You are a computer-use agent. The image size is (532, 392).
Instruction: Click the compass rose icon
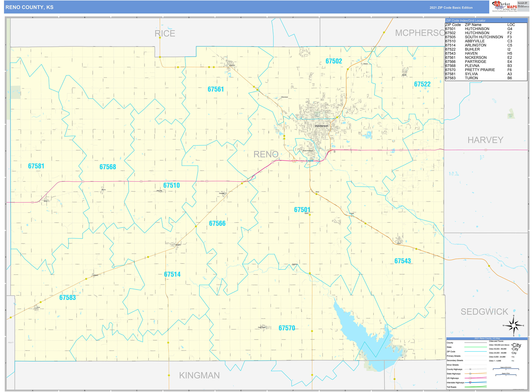513,326
